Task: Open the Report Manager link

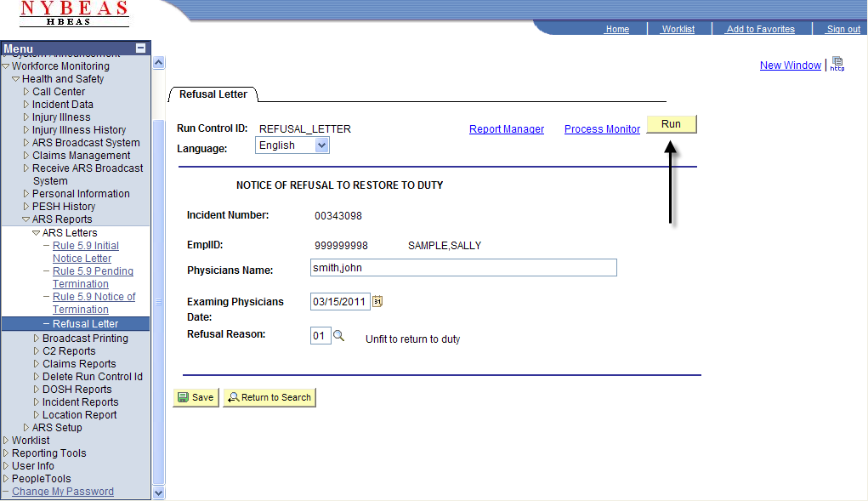Action: point(507,129)
